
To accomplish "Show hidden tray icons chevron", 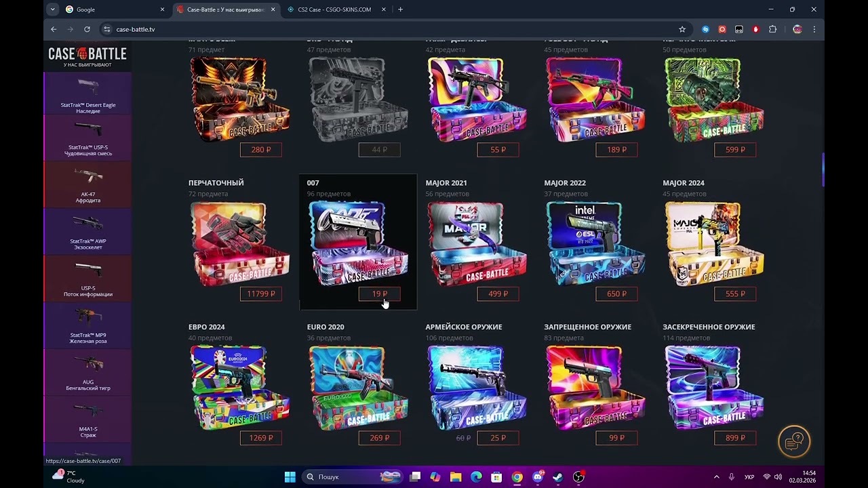I will point(716,477).
